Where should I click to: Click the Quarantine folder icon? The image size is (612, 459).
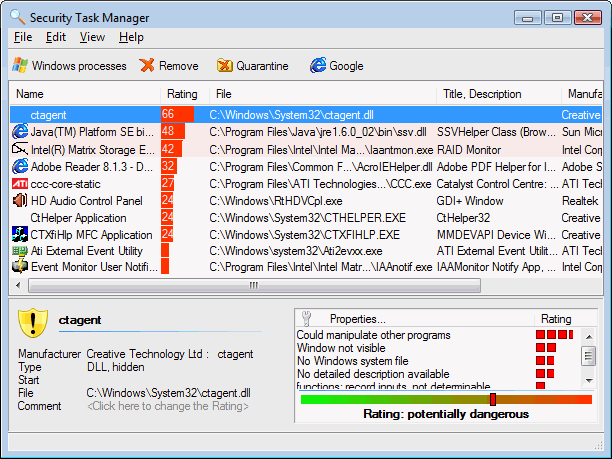(x=225, y=66)
